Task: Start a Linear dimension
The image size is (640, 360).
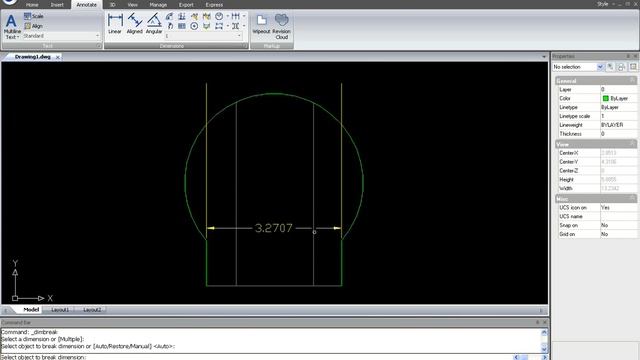Action: point(115,23)
